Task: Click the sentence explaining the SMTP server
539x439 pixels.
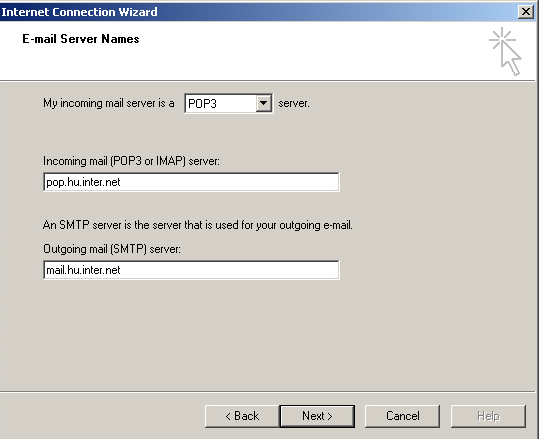Action: pyautogui.click(x=198, y=225)
